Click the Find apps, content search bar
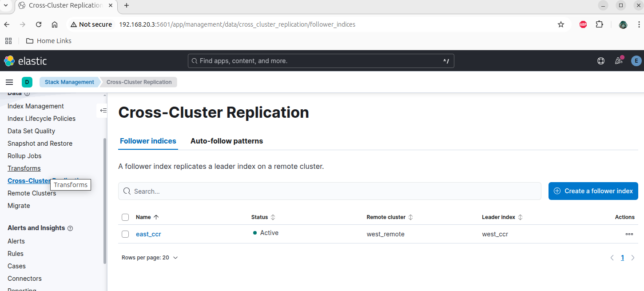Viewport: 644px width, 291px height. [x=321, y=61]
